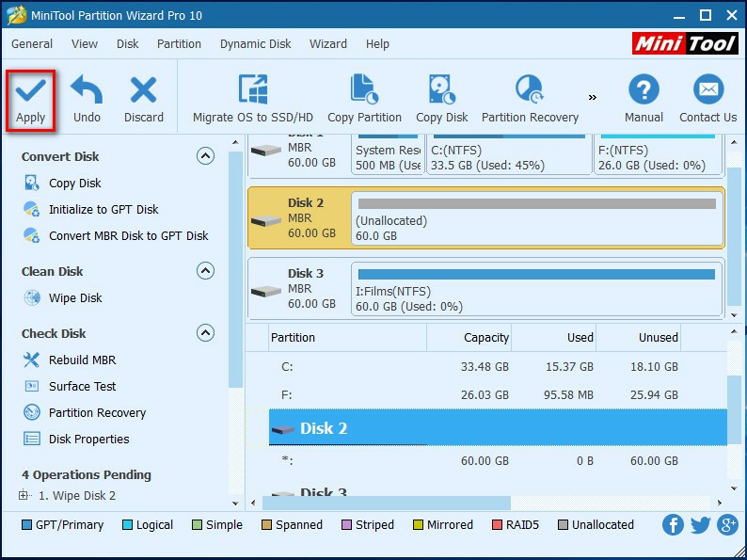This screenshot has width=747, height=560.
Task: Collapse the Clean Disk section
Action: coord(205,271)
